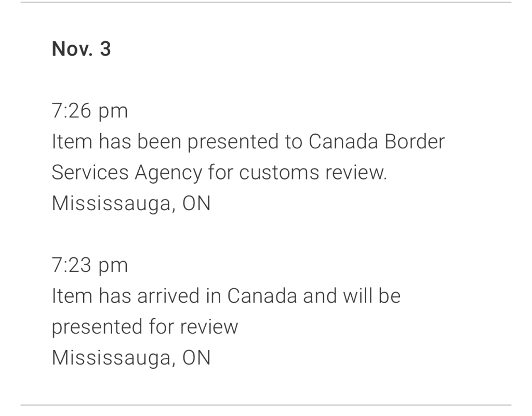Click the line "Item has arrived in Canada"
Viewport: 532px width, 416px height.
coord(226,296)
